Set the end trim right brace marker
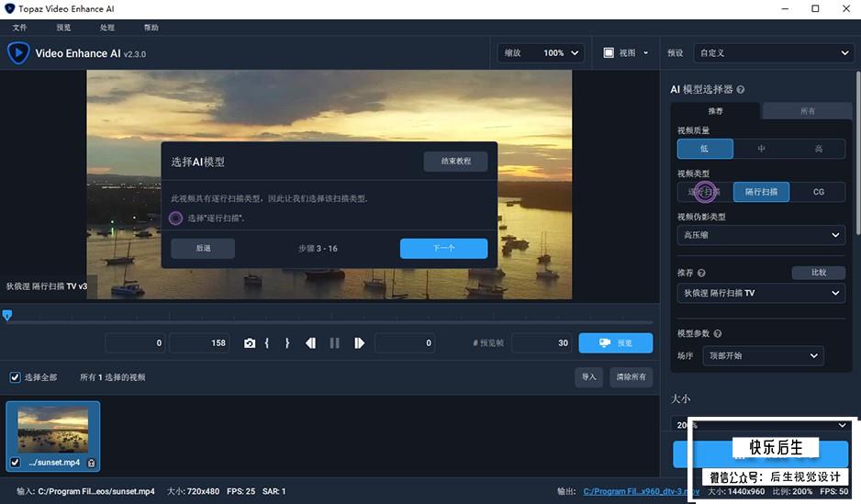The height and width of the screenshot is (504, 861). pos(287,343)
